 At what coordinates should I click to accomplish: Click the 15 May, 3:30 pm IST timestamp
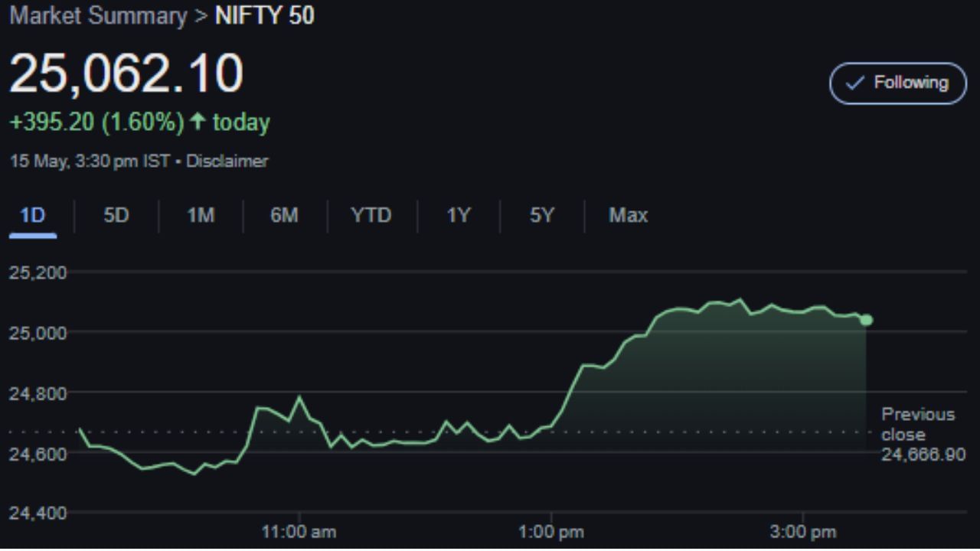tap(90, 161)
